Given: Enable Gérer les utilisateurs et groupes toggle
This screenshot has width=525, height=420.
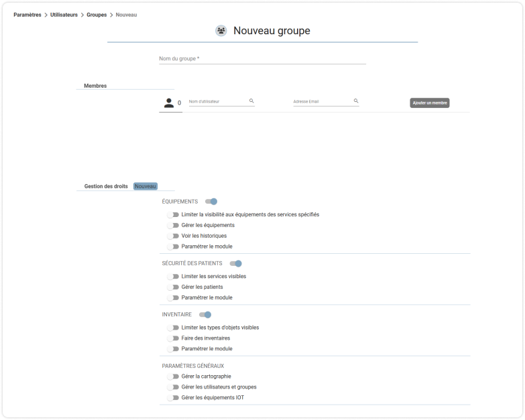Looking at the screenshot, I should (x=173, y=387).
